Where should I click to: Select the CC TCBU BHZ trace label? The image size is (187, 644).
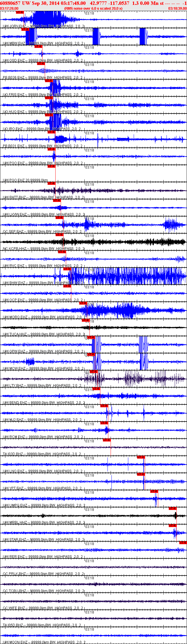[x=43, y=591]
